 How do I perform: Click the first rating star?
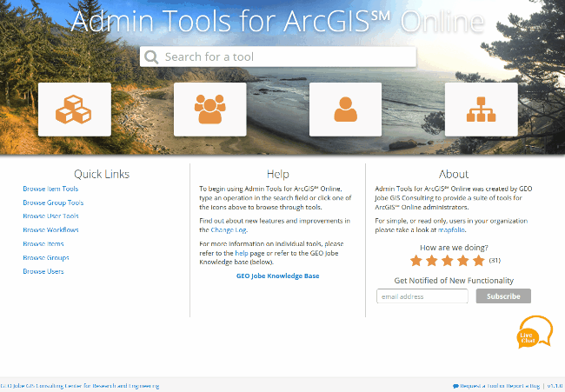(x=416, y=260)
